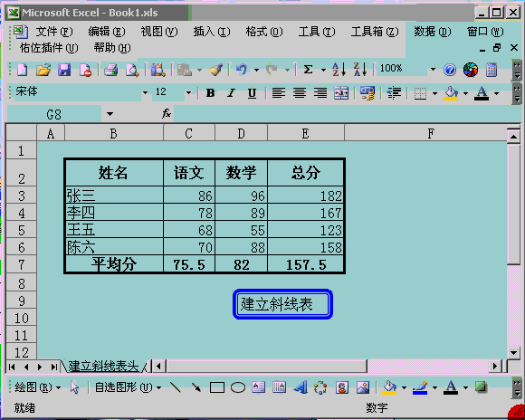Select the Merge and Center icon
Screen dimensions: 525x420
pyautogui.click(x=341, y=92)
